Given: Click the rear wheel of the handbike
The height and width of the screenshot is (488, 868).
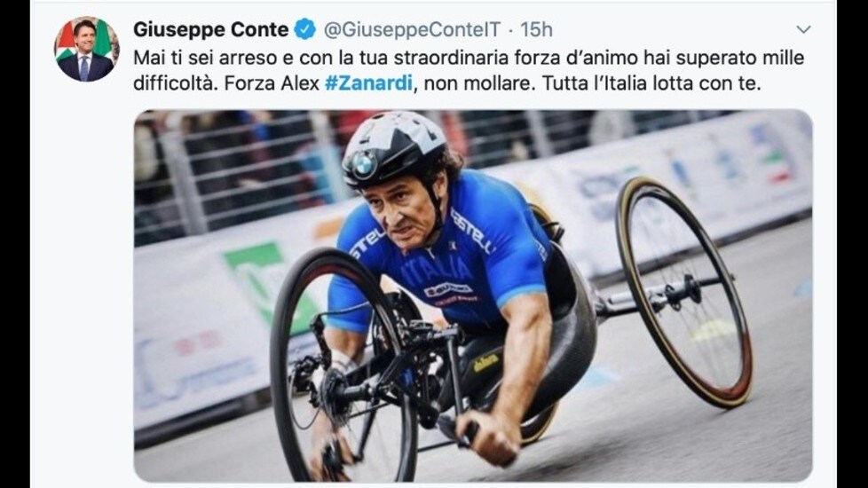Looking at the screenshot, I should (x=684, y=292).
